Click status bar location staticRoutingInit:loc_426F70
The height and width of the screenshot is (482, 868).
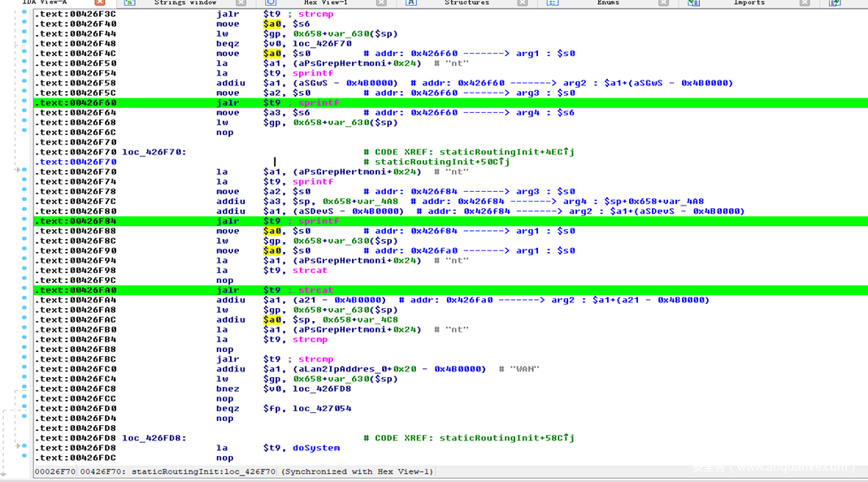tap(203, 472)
